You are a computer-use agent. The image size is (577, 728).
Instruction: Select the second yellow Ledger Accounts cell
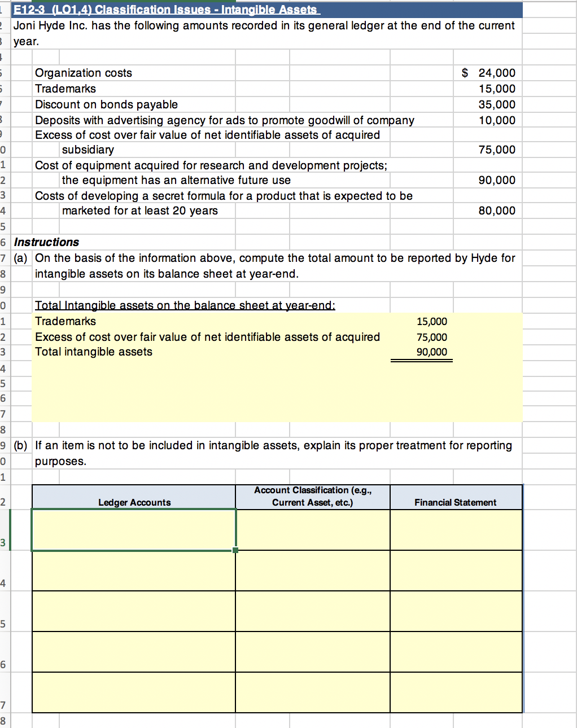(x=134, y=571)
